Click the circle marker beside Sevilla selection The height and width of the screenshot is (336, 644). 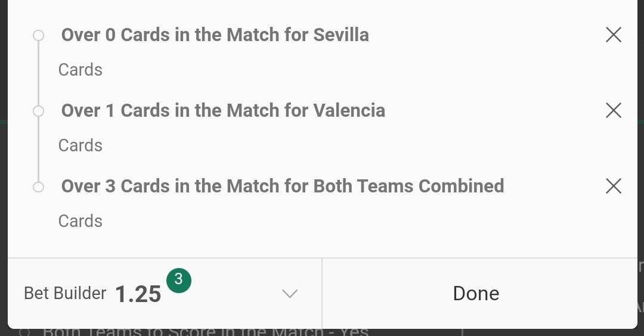[x=38, y=35]
